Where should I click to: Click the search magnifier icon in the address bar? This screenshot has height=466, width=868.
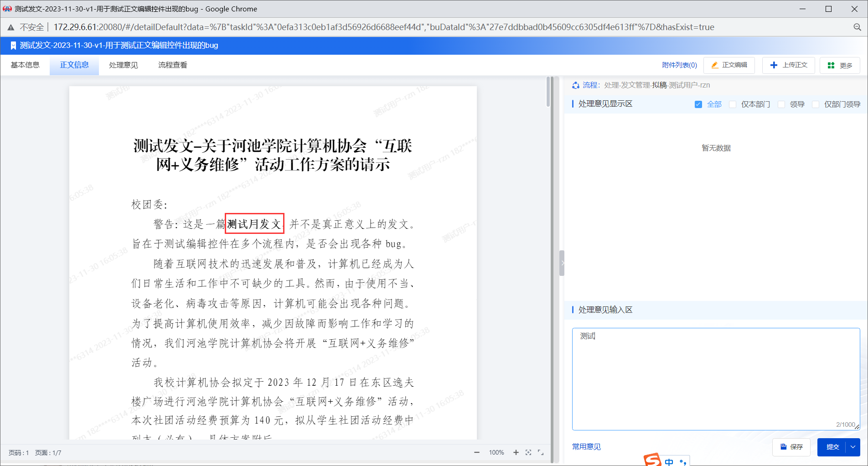pyautogui.click(x=857, y=27)
